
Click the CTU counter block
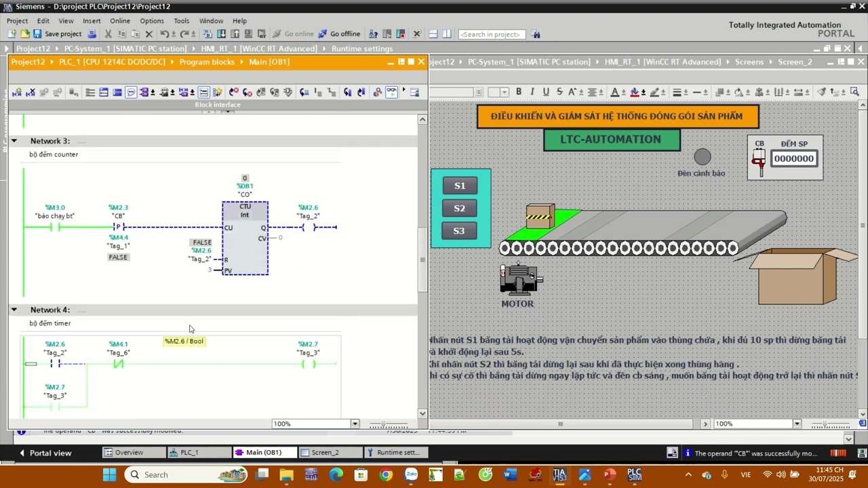(245, 238)
